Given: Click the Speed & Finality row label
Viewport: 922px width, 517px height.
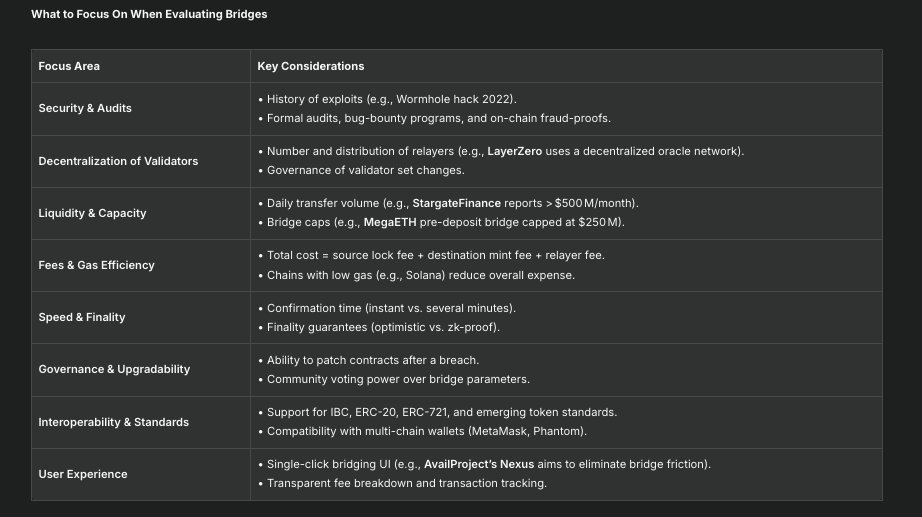Looking at the screenshot, I should click(82, 317).
